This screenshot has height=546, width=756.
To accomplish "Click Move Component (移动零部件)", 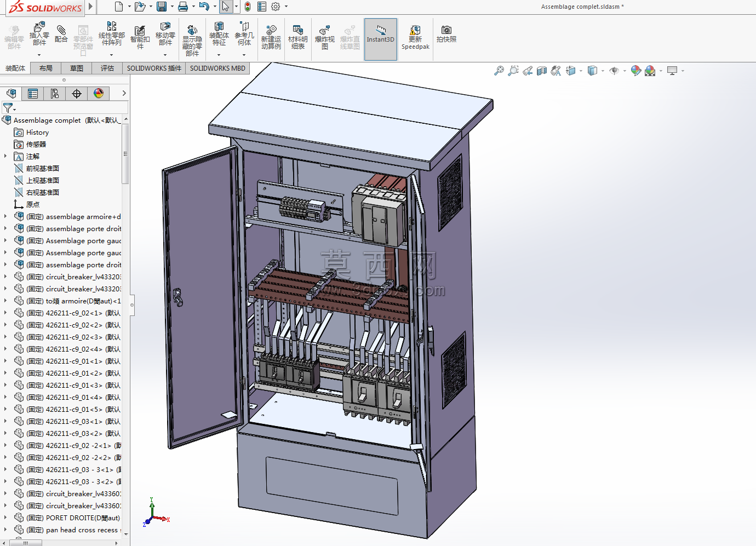I will (x=165, y=34).
